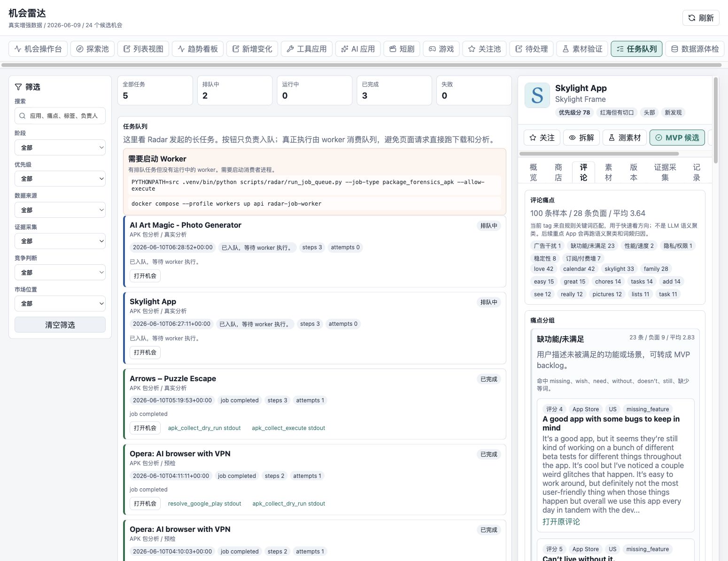Click the 稳定性 8 tag

pos(545,258)
